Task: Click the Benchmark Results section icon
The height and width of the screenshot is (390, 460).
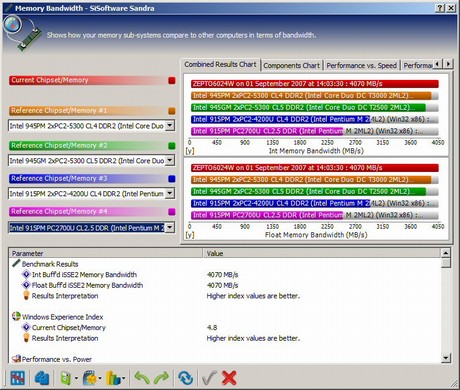Action: pyautogui.click(x=16, y=264)
